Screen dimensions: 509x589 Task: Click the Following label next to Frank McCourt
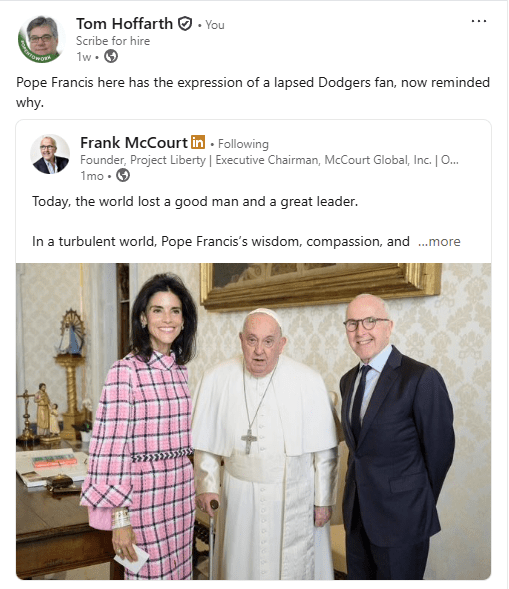(243, 144)
